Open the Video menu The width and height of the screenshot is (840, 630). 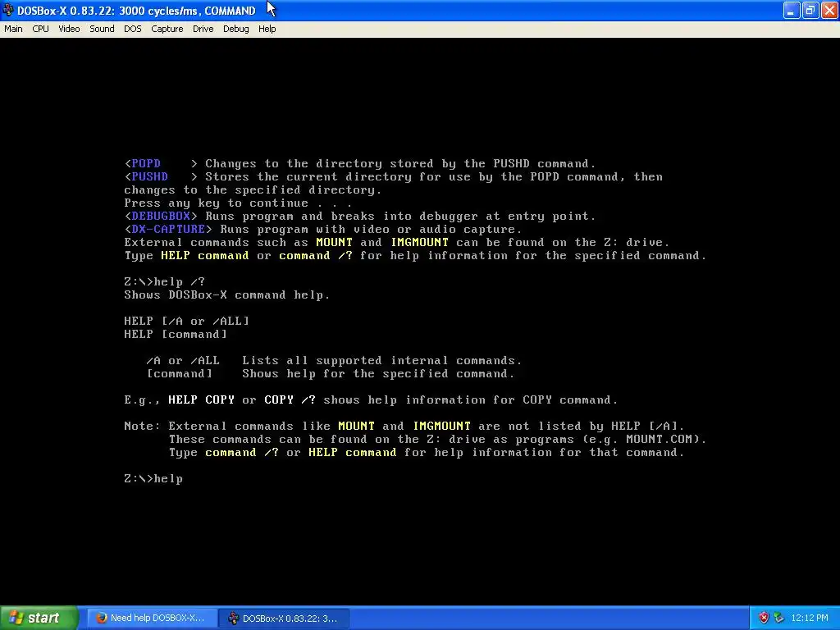[x=69, y=29]
